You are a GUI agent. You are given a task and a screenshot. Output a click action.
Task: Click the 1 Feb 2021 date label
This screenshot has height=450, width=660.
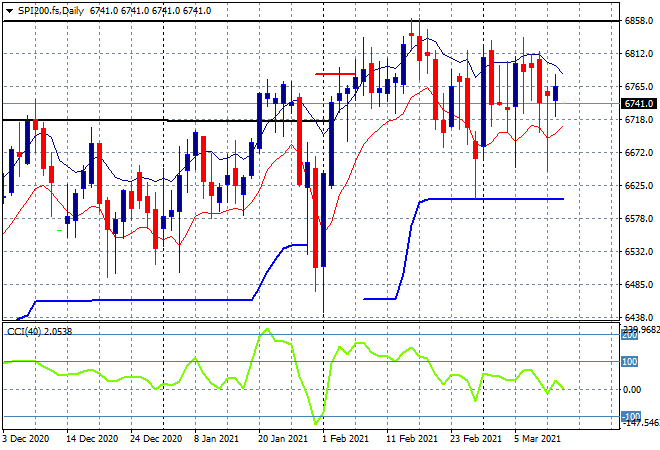[x=345, y=439]
